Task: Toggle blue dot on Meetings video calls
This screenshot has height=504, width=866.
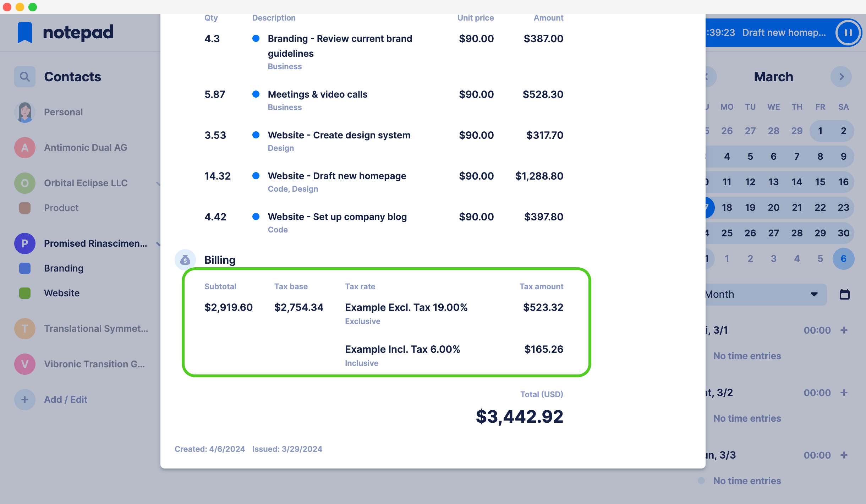Action: click(x=256, y=94)
